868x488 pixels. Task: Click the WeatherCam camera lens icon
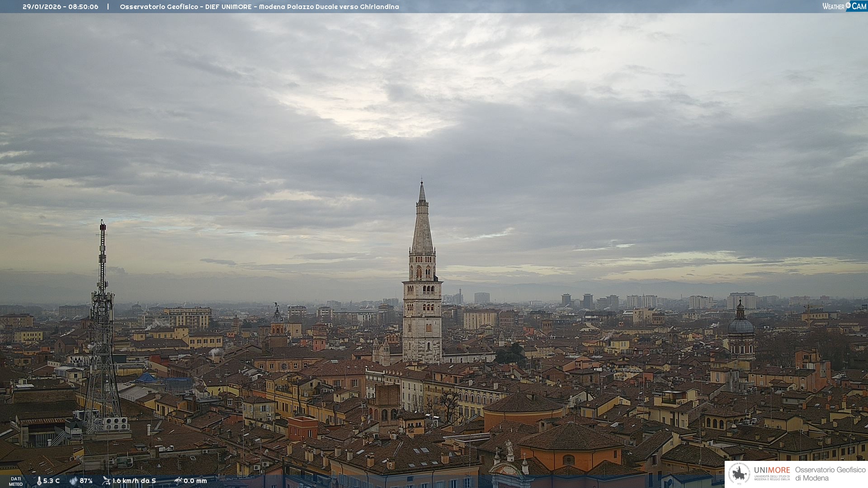tap(848, 5)
